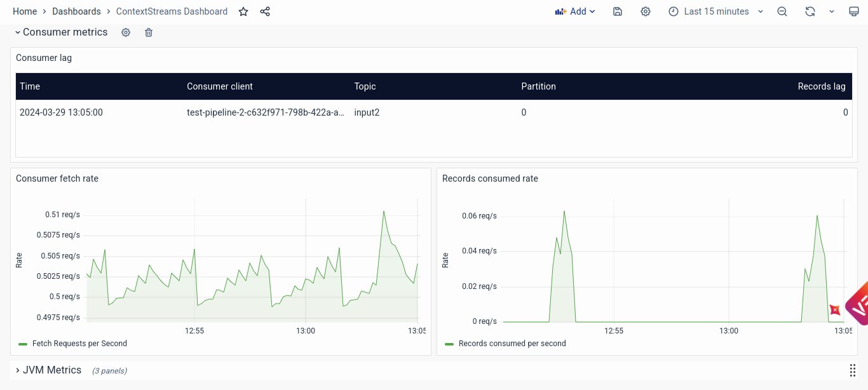The width and height of the screenshot is (868, 390).
Task: Open the Add panel dropdown
Action: [575, 11]
